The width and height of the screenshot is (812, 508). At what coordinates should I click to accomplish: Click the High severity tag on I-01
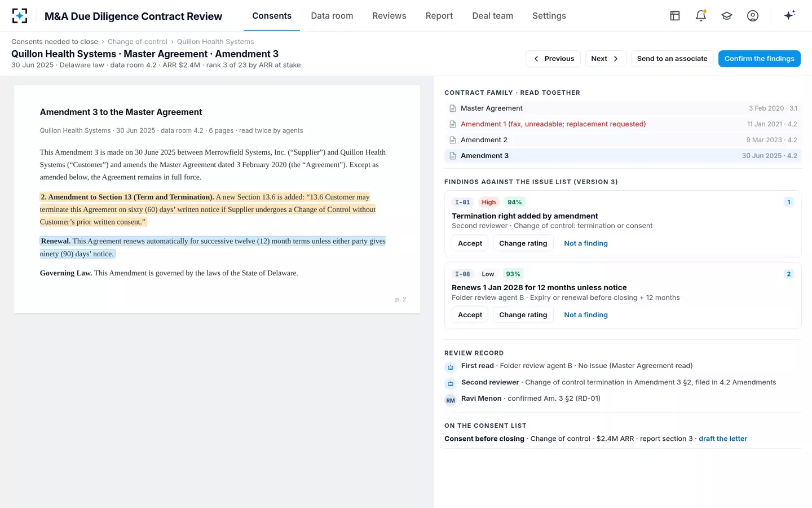(489, 202)
